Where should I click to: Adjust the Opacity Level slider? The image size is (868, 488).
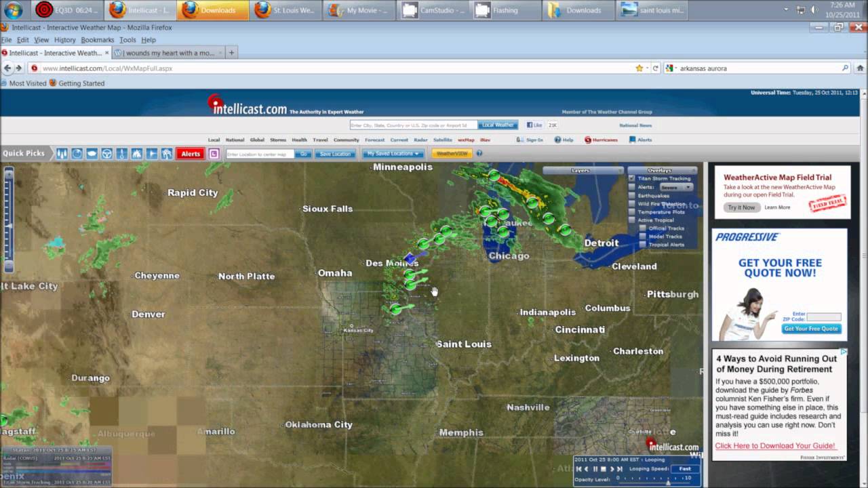point(669,484)
